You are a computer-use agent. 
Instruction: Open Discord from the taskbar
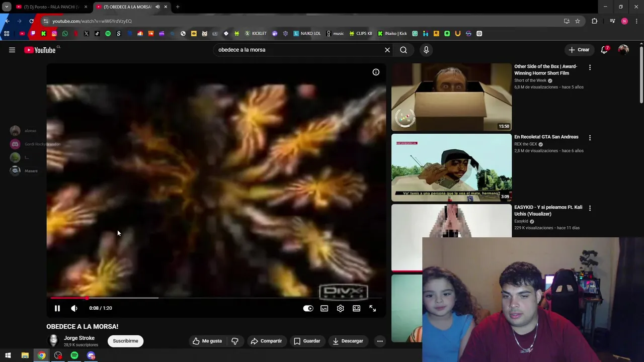tap(91, 355)
